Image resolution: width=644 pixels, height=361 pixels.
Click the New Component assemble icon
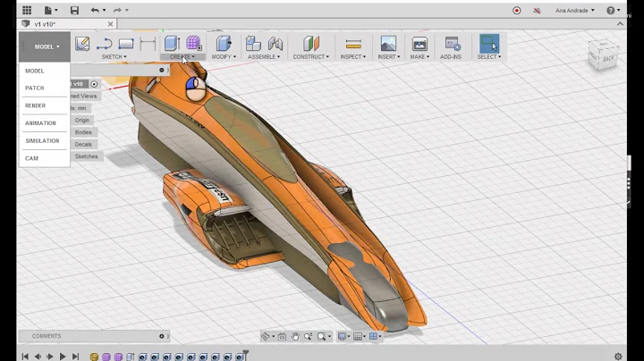[253, 44]
